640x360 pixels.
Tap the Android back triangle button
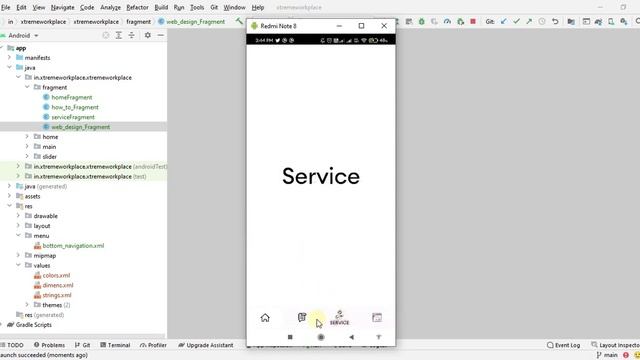point(351,337)
